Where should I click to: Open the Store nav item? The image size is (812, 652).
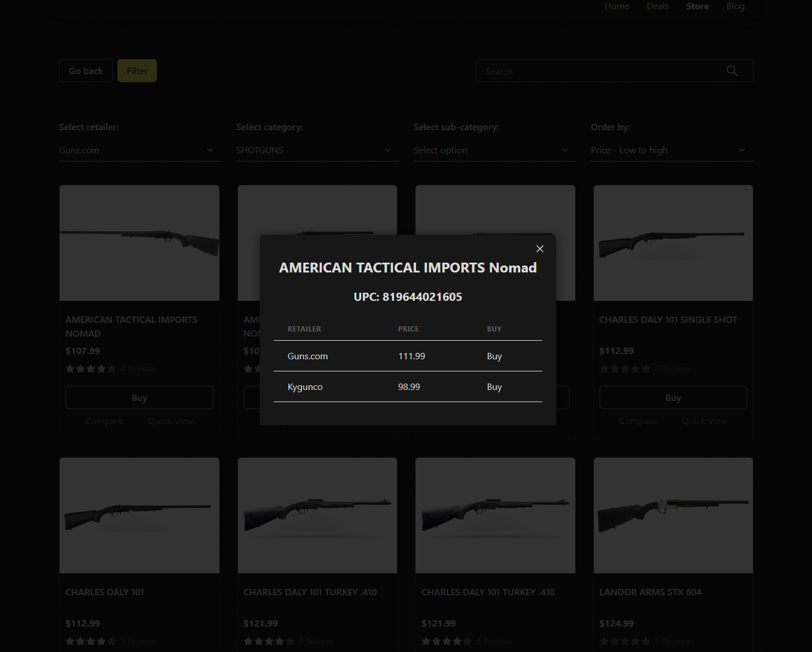click(697, 6)
